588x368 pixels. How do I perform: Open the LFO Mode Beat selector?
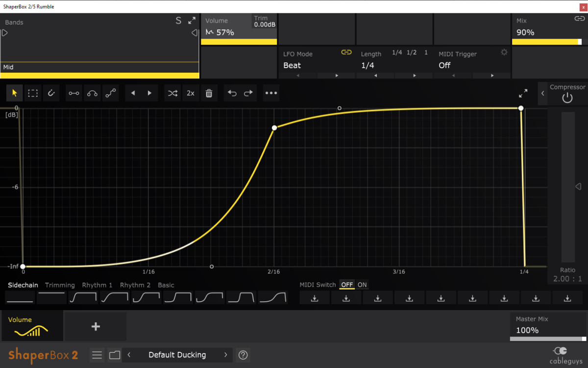pyautogui.click(x=292, y=65)
